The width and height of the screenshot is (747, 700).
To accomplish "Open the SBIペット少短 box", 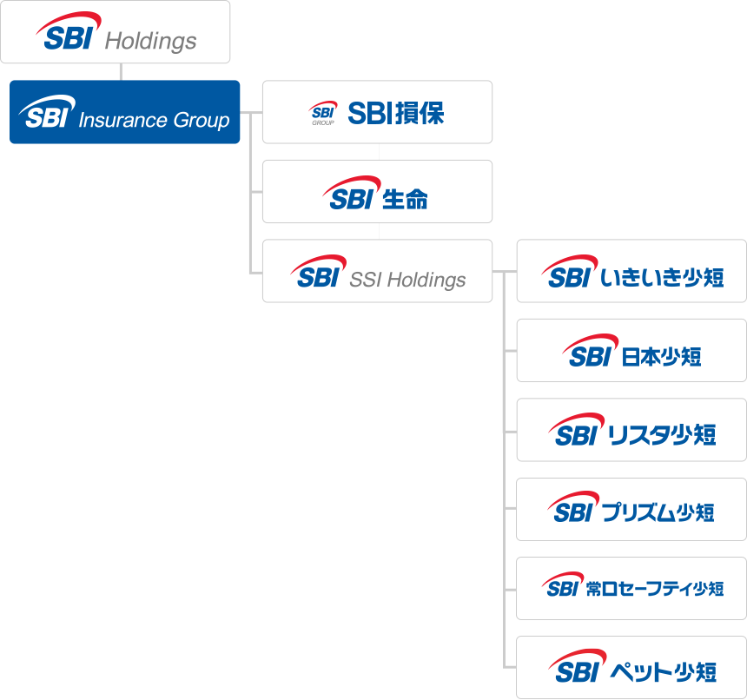I will coord(631,668).
